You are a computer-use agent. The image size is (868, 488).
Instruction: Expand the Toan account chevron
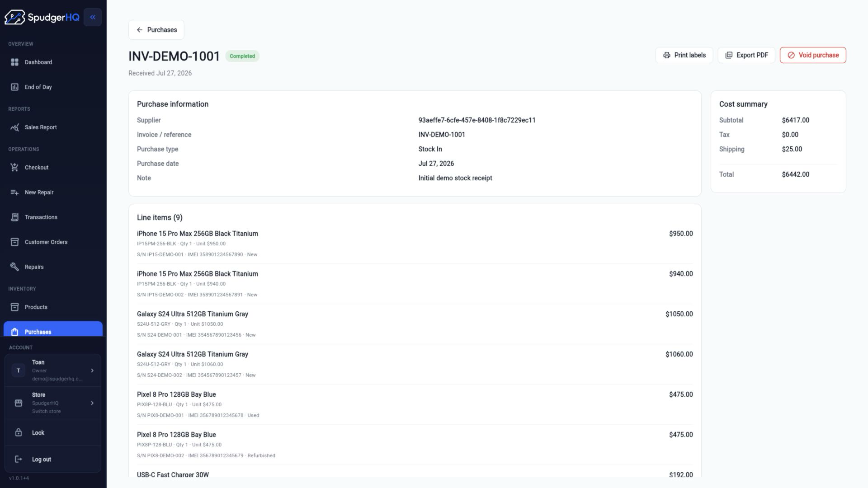pyautogui.click(x=92, y=371)
